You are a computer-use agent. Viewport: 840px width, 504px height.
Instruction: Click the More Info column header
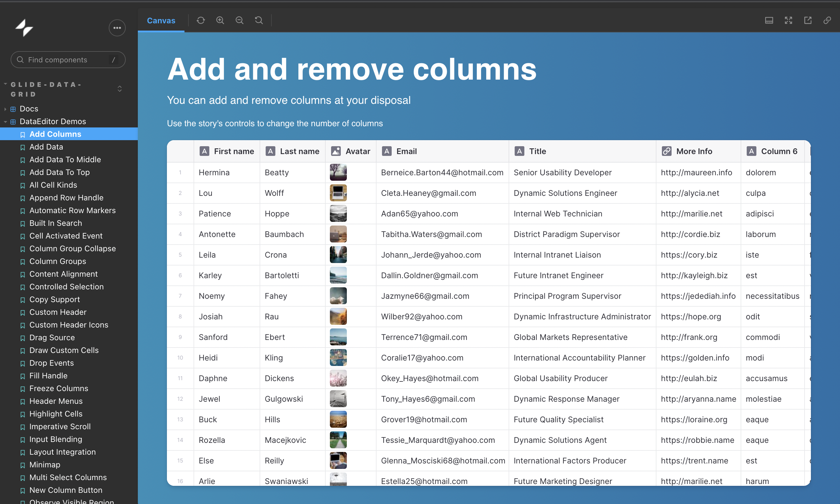pos(698,151)
